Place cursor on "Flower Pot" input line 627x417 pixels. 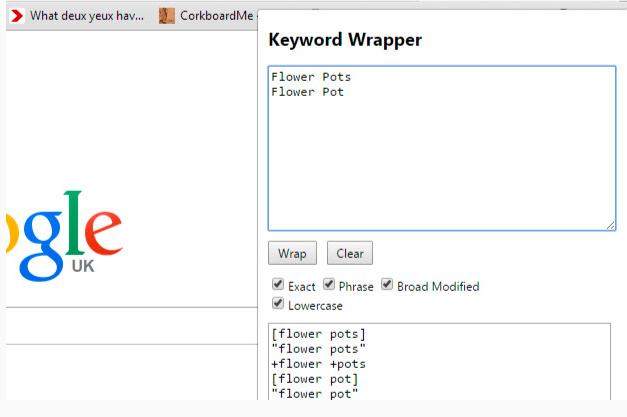(307, 92)
